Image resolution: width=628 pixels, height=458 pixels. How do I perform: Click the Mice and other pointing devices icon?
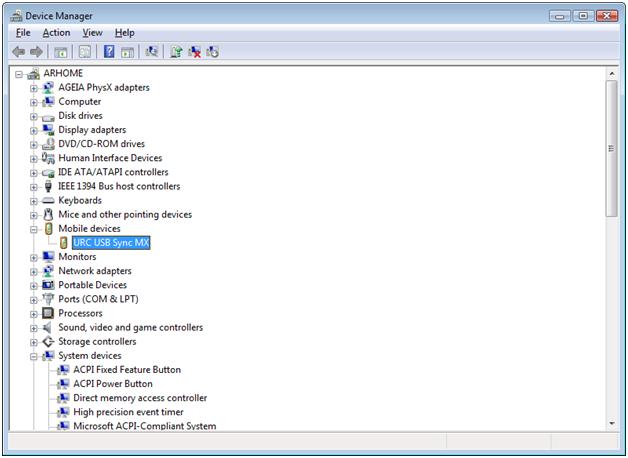click(x=48, y=215)
